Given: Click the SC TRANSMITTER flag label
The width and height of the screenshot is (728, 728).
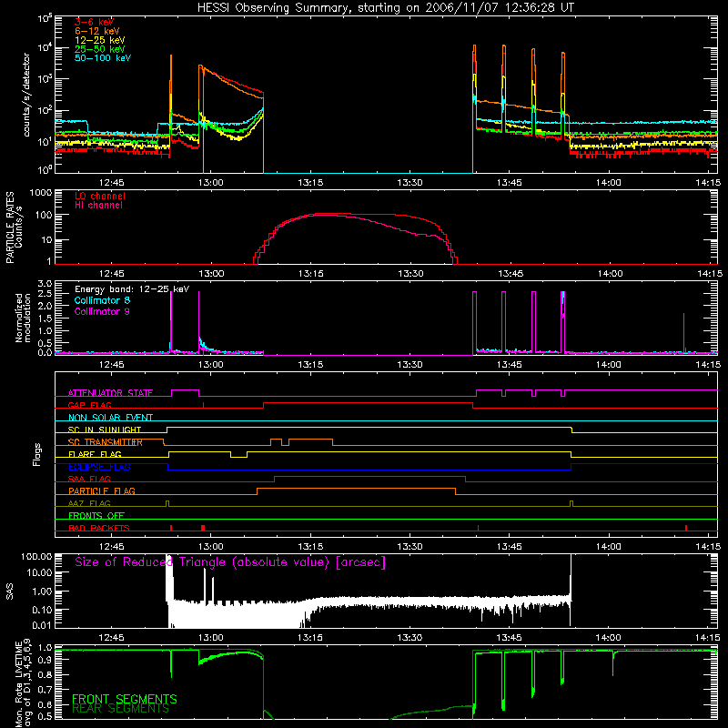Looking at the screenshot, I should pos(106,442).
